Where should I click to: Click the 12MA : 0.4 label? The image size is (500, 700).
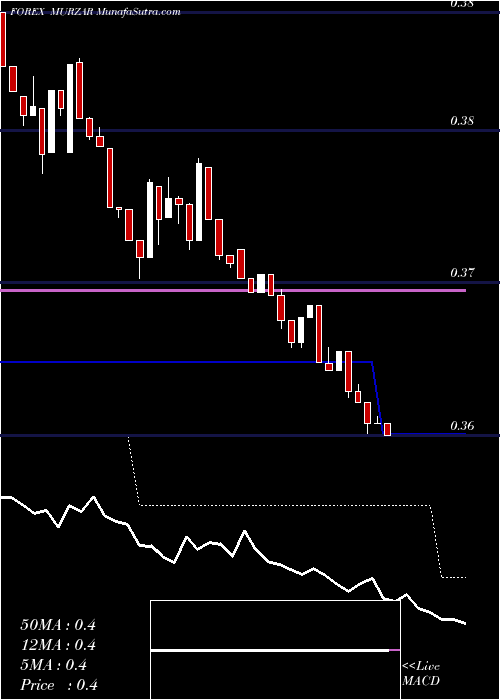coord(58,645)
